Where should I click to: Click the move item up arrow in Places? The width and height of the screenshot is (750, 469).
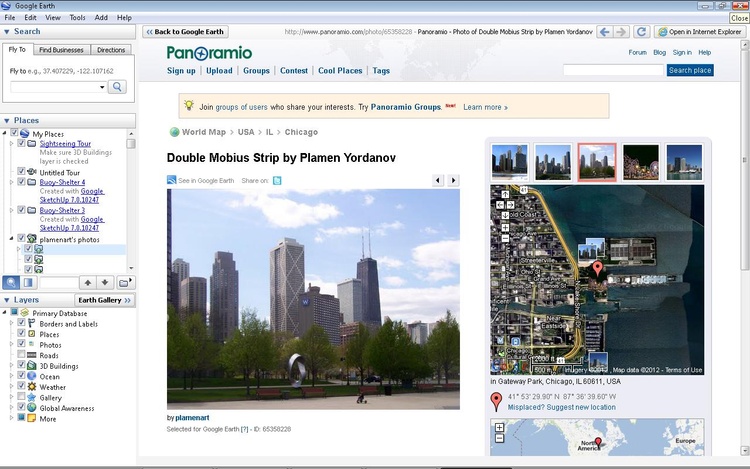(x=87, y=283)
